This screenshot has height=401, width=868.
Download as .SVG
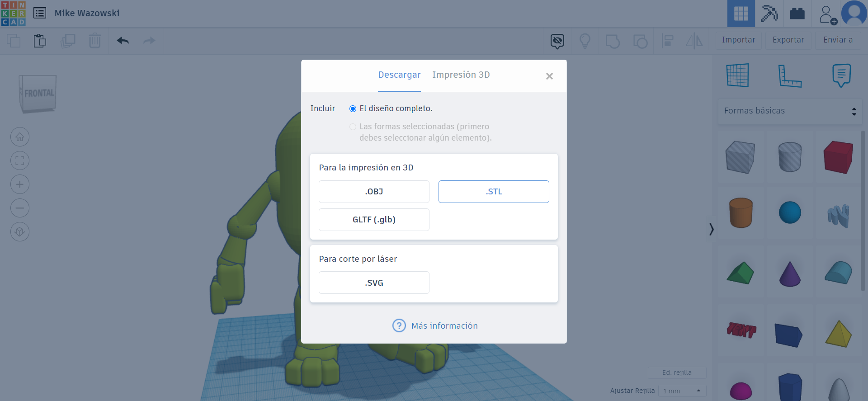tap(374, 283)
